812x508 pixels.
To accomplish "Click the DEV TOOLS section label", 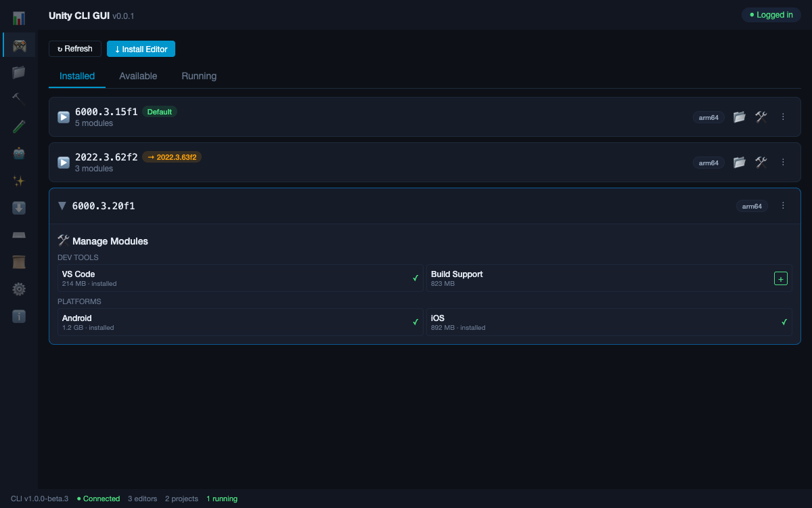I will coord(78,258).
